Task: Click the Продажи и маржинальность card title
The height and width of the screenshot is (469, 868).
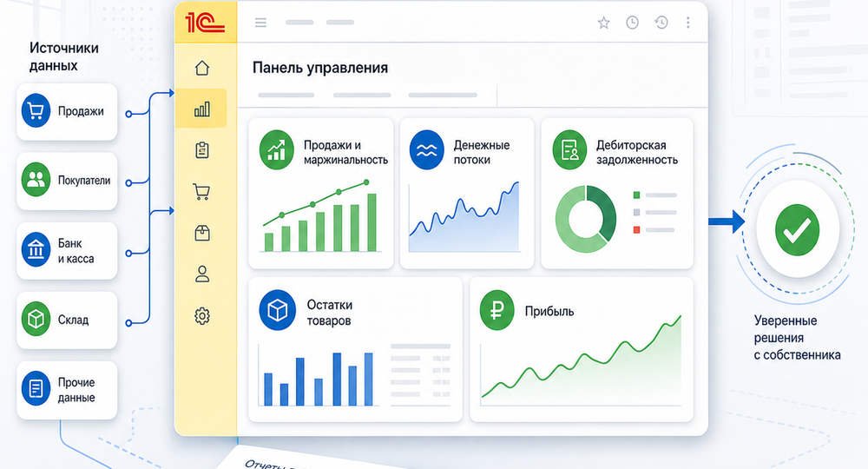Action: (345, 152)
